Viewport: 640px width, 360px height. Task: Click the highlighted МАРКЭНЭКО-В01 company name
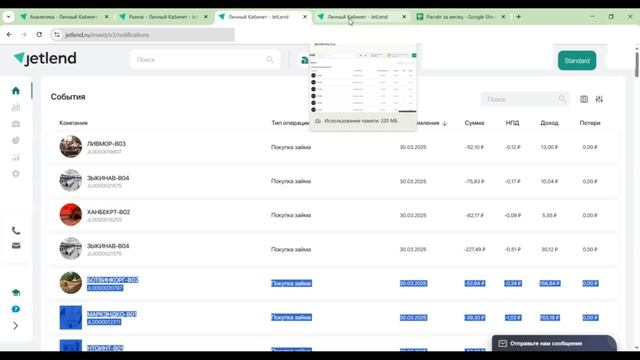[x=112, y=314]
